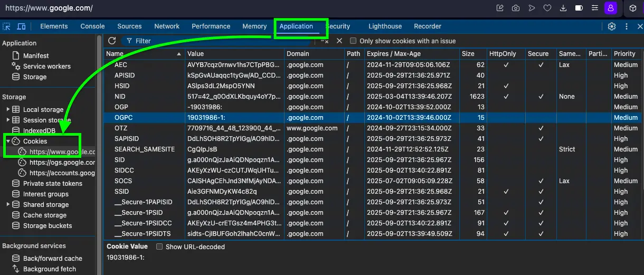Viewport: 644px width, 275px height.
Task: Sort by the Domain column header
Action: coord(314,53)
